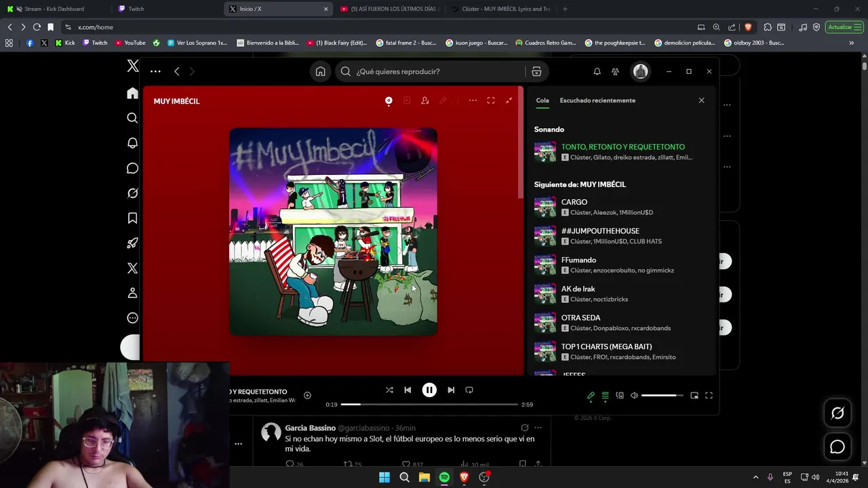
Task: Seek within the song progress bar
Action: coord(429,405)
